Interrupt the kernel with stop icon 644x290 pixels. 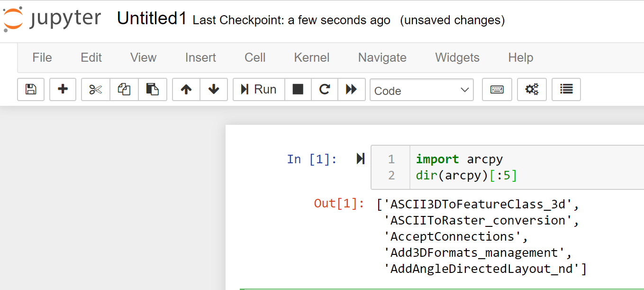[298, 89]
